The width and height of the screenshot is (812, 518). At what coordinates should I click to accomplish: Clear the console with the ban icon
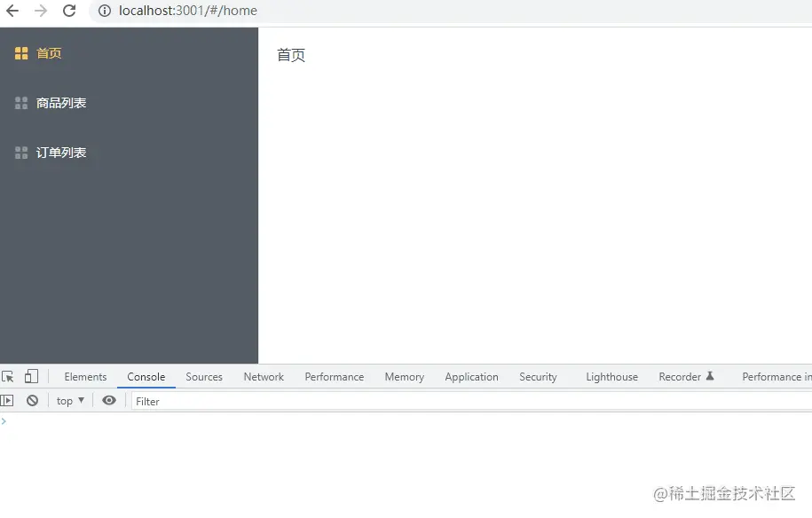tap(32, 401)
